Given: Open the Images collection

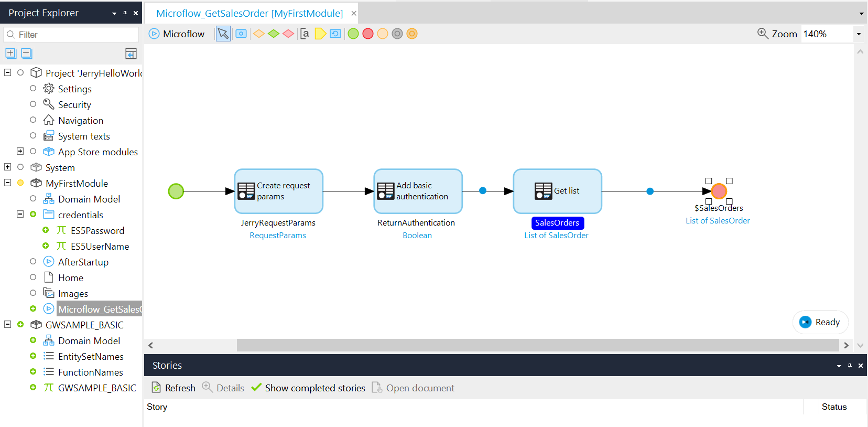Looking at the screenshot, I should click(x=73, y=293).
